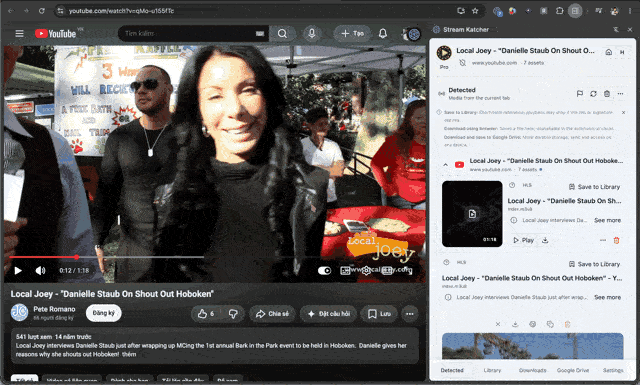Open the Chrome three-dot menu
640x385 pixels.
coord(630,11)
